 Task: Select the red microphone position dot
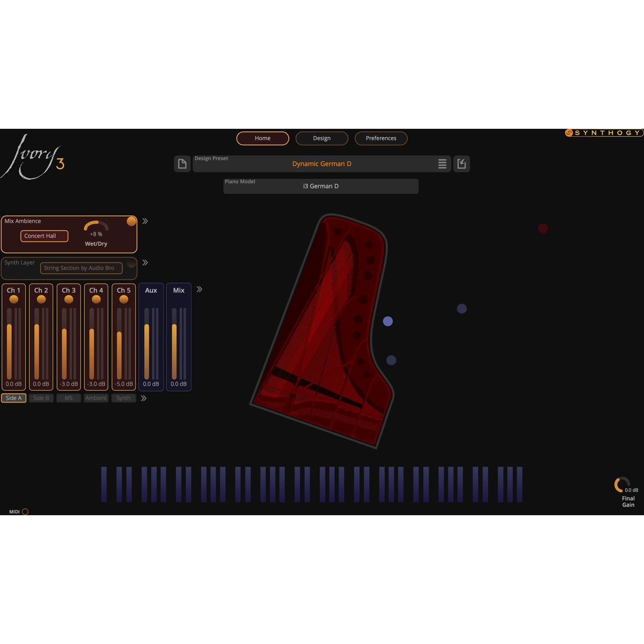[543, 229]
